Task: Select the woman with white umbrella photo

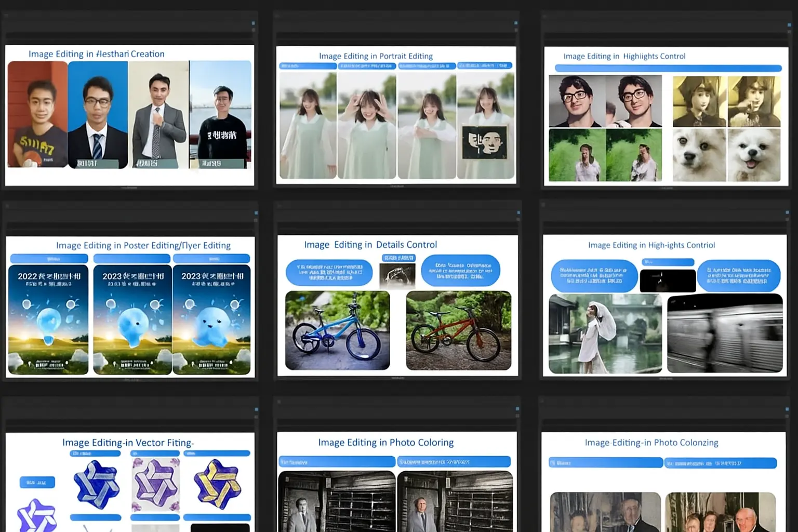Action: click(x=605, y=334)
